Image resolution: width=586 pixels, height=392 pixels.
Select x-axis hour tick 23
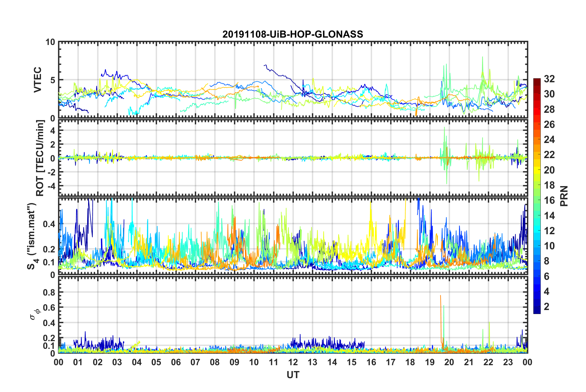point(508,362)
